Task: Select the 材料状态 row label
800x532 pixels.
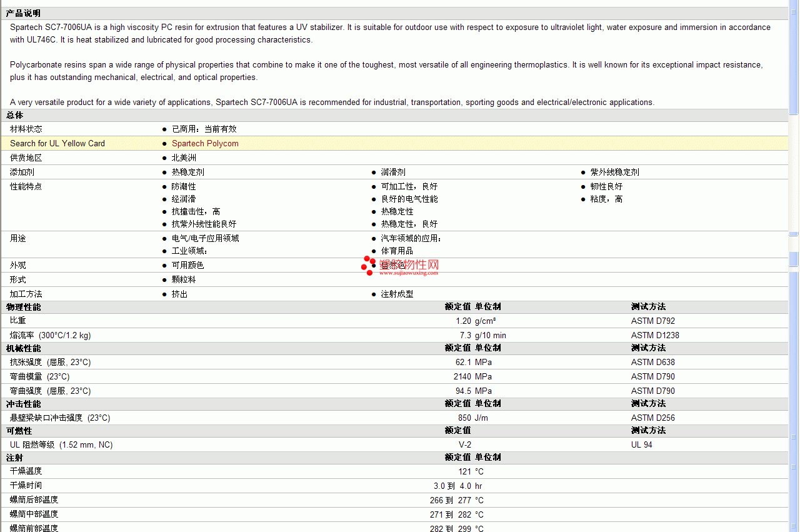Action: 26,129
